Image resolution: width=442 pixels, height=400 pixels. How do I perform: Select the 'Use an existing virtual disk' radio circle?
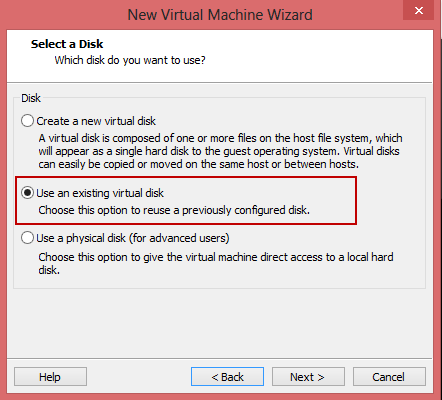(x=27, y=193)
